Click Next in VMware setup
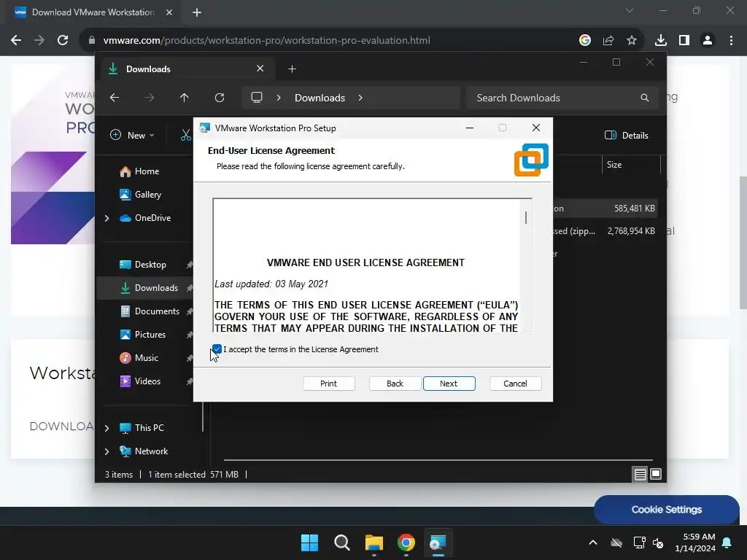This screenshot has width=747, height=560. [x=449, y=384]
